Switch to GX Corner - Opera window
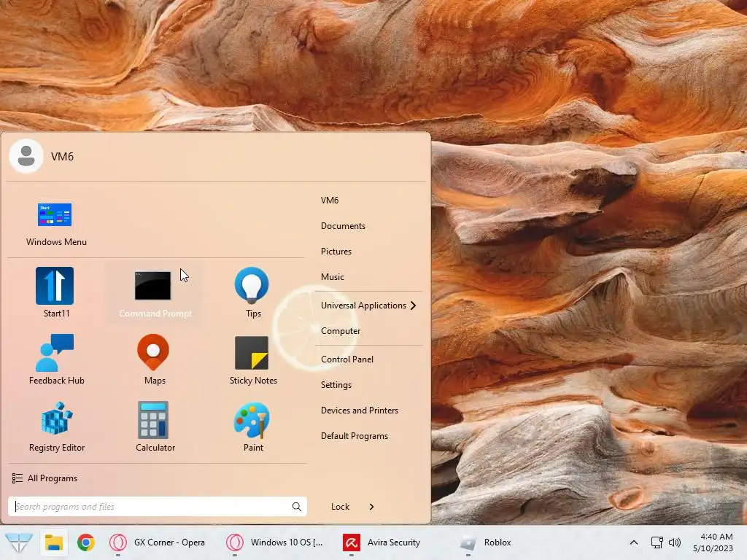Viewport: 747px width, 560px height. click(158, 542)
